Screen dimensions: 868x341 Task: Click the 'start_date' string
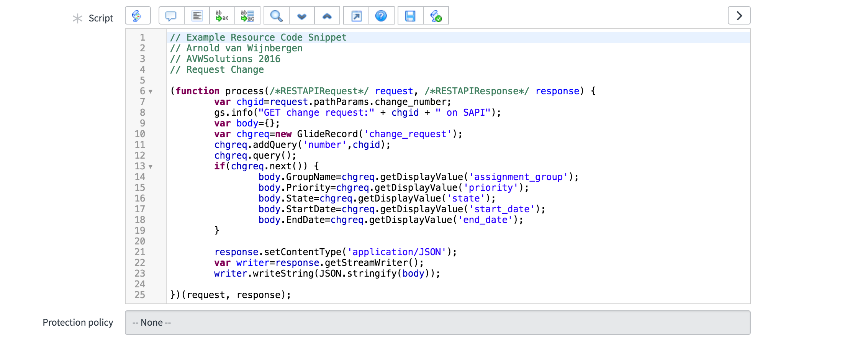click(x=502, y=209)
